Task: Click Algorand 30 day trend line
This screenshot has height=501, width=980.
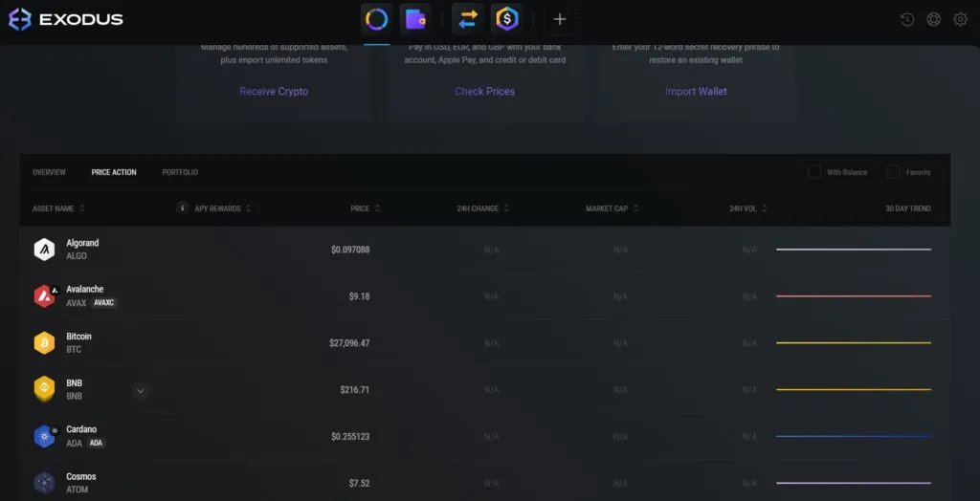Action: 853,250
